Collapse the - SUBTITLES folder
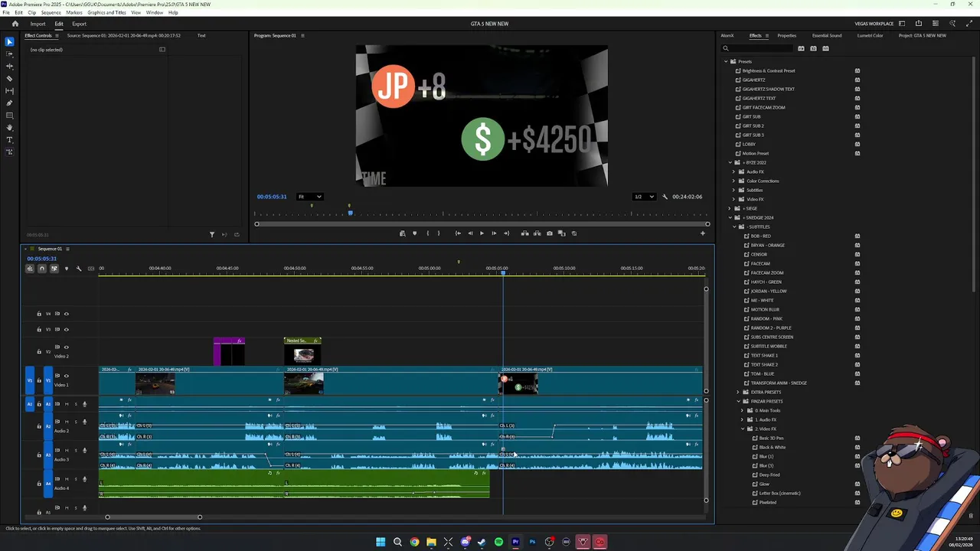This screenshot has width=980, height=551. pos(734,227)
